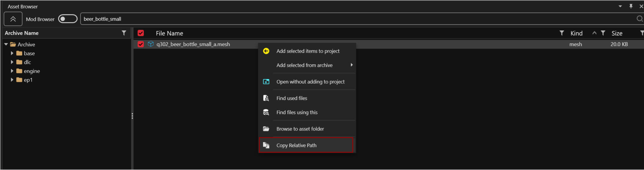
Task: Uncheck the select-all checkbox in header
Action: [141, 33]
